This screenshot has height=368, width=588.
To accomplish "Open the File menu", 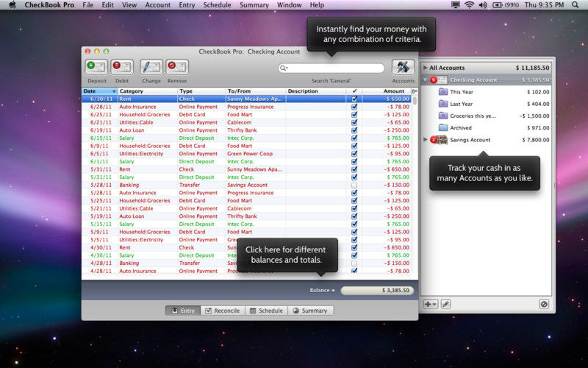I will [x=87, y=5].
